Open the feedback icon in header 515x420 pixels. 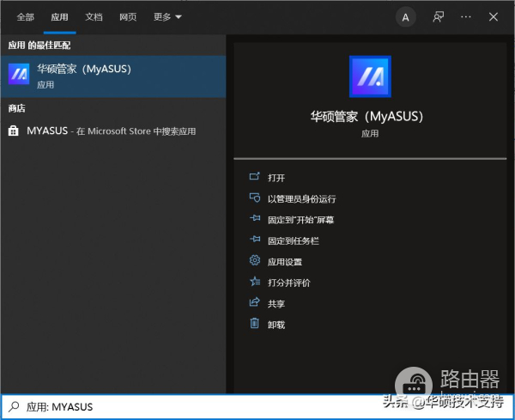[x=438, y=17]
